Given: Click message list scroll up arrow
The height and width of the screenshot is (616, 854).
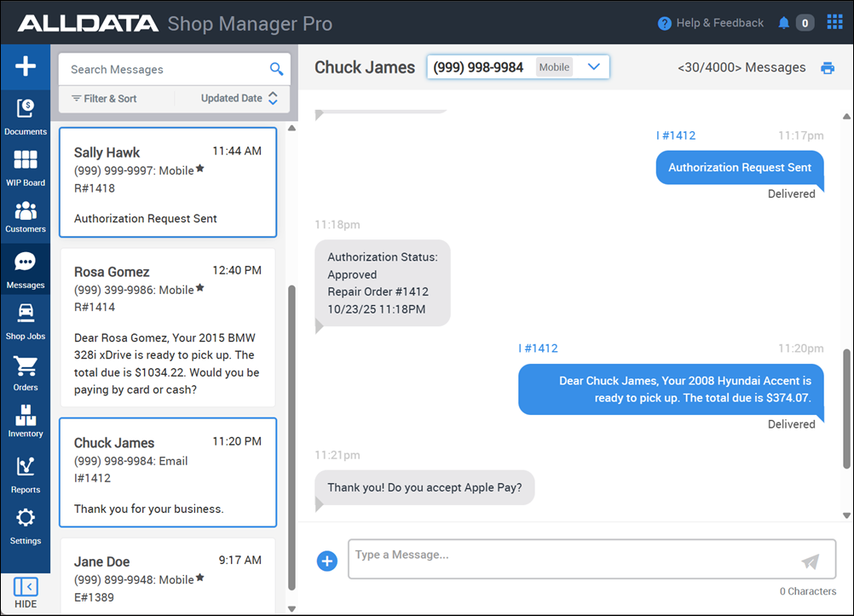Looking at the screenshot, I should pos(291,128).
